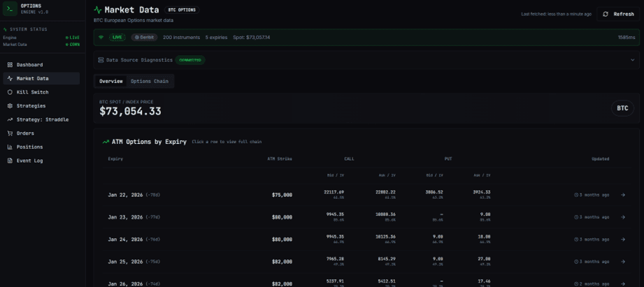
Task: Click the Kill Switch shield icon
Action: click(x=10, y=92)
